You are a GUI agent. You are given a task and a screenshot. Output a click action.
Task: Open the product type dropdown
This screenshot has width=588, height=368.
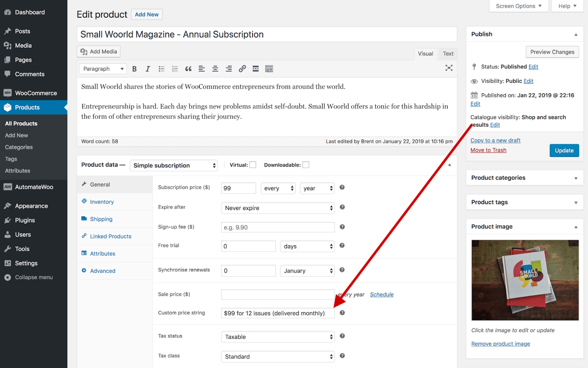coord(174,165)
